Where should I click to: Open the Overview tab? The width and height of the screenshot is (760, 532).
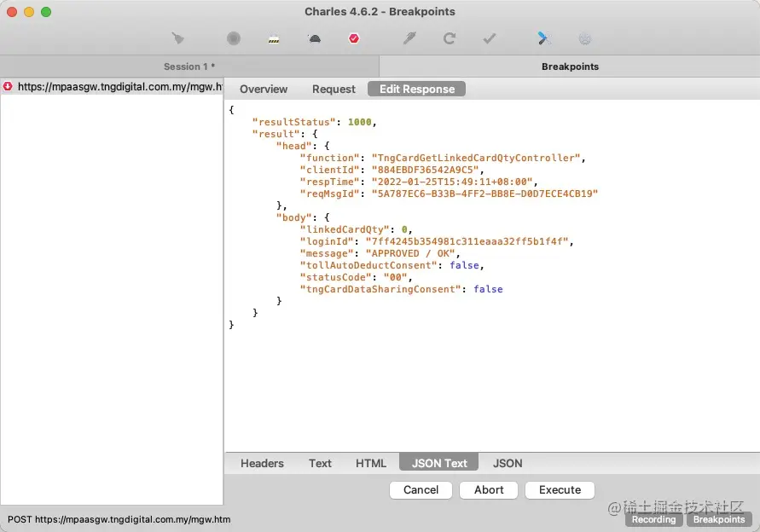tap(264, 90)
